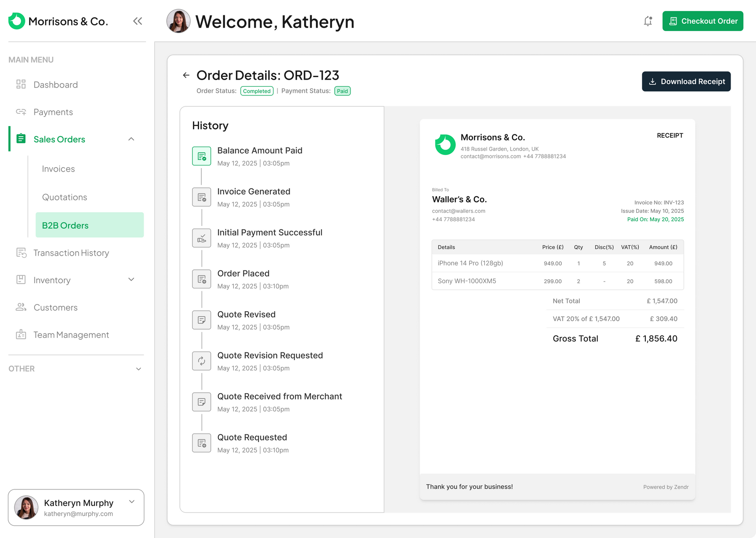756x538 pixels.
Task: Click the Download Receipt button
Action: (686, 81)
